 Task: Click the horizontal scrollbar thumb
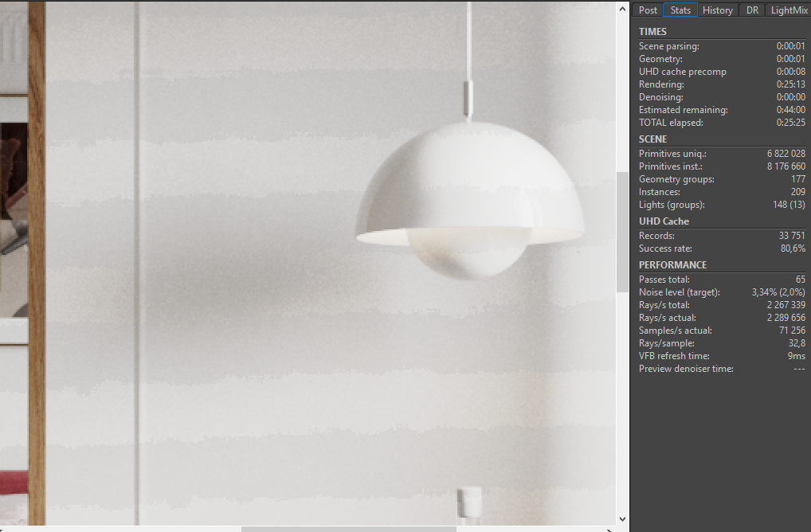pos(349,529)
